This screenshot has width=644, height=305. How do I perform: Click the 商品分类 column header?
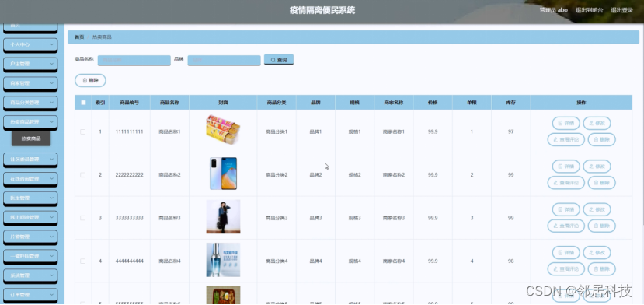pyautogui.click(x=277, y=103)
